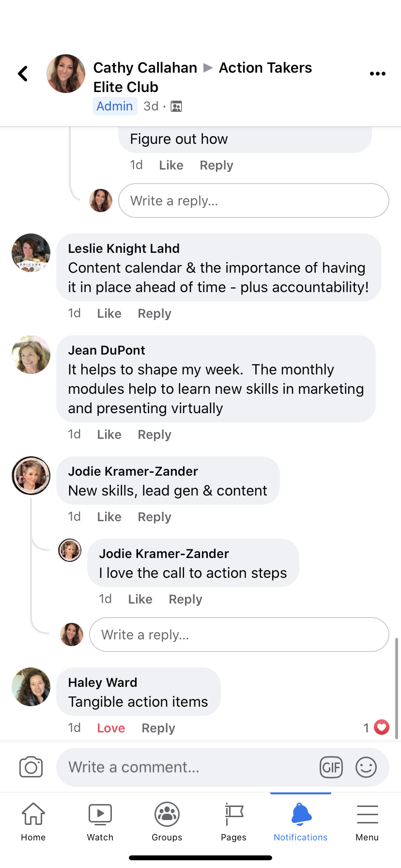The width and height of the screenshot is (401, 868).
Task: View heart reaction count on Haley's comment
Action: (376, 728)
